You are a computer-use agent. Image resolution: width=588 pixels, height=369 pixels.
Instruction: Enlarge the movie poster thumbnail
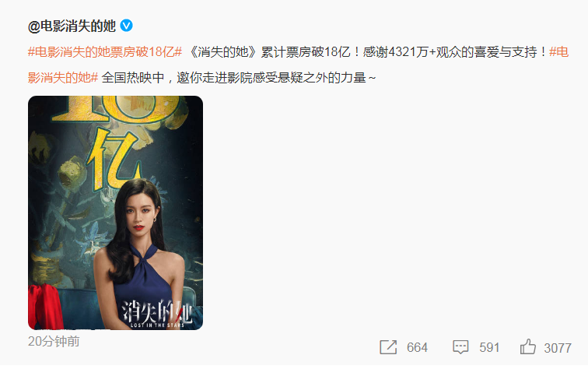click(x=115, y=213)
